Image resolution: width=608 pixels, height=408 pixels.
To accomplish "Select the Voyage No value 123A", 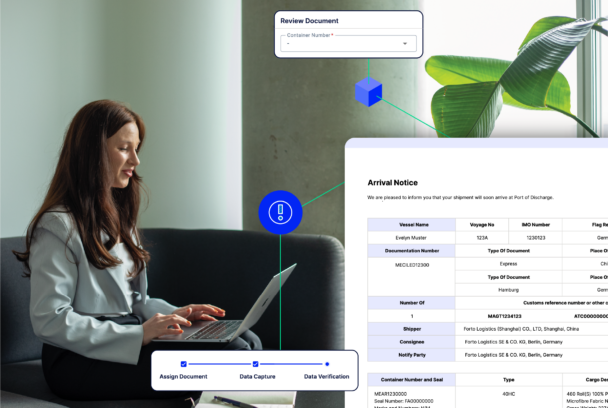I will click(481, 238).
